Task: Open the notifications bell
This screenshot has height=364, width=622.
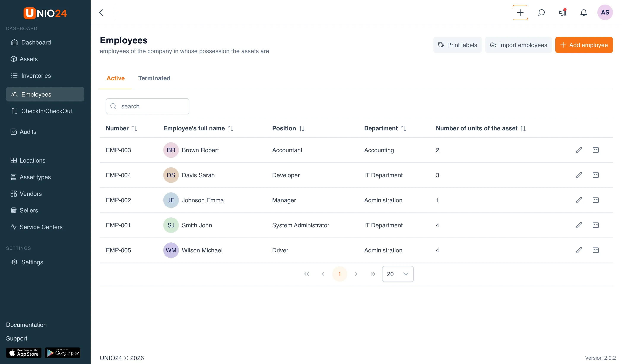Action: (x=584, y=12)
